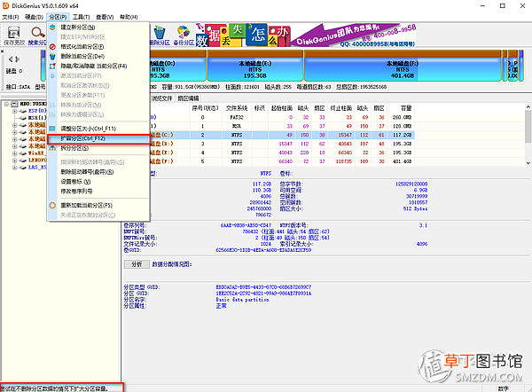
Task: Choose 删除当前分区(Del) from the menu
Action: (98, 57)
